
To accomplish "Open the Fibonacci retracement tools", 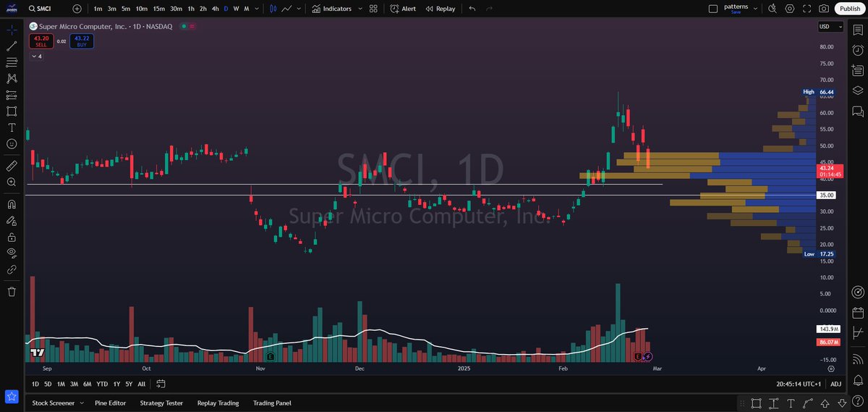I will pos(12,62).
